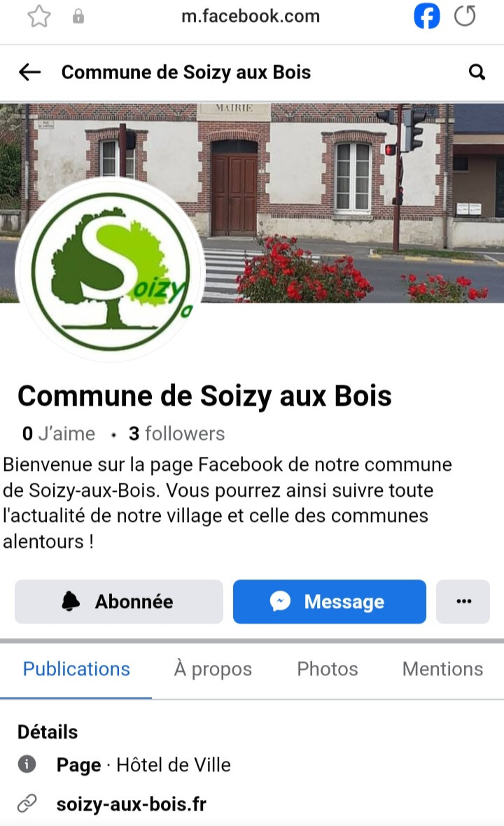Click the padlock security icon

click(78, 16)
